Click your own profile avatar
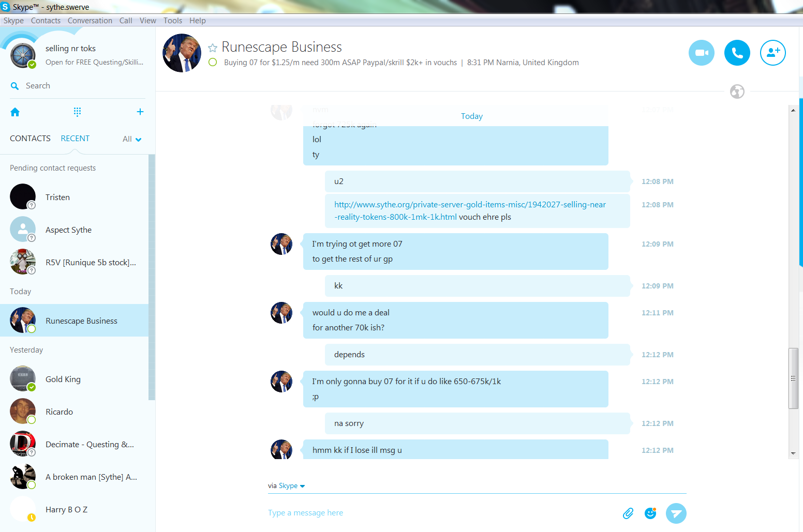This screenshot has height=532, width=803. 23,55
